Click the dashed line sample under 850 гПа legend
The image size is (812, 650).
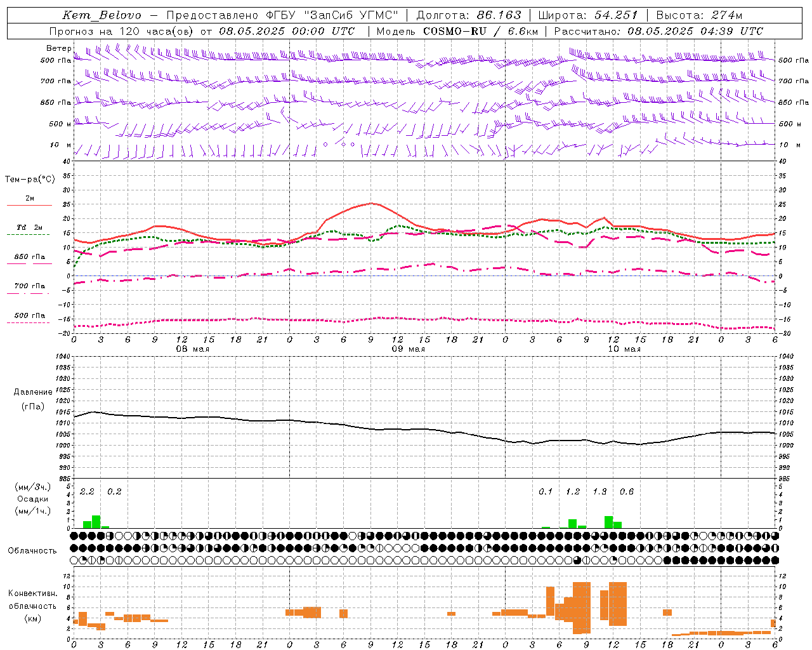[29, 264]
